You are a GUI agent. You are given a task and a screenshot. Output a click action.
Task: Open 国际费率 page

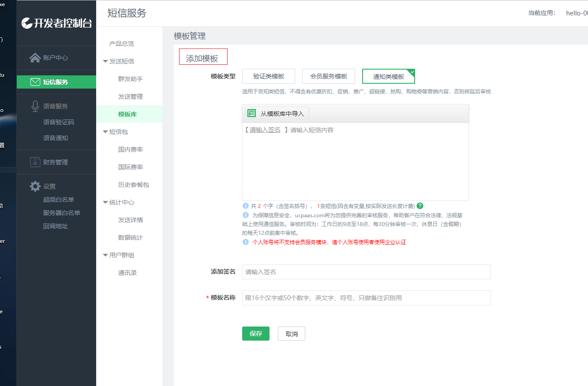[x=131, y=167]
